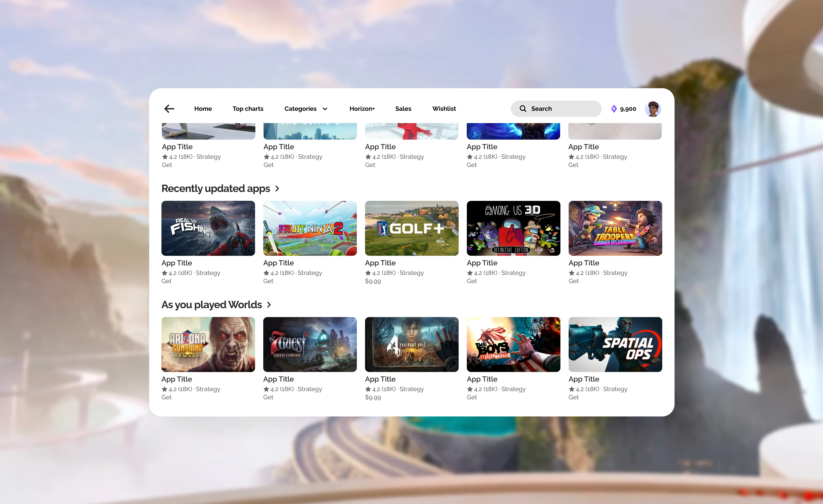Click the back arrow icon
Screen dimensions: 823x504
click(169, 109)
